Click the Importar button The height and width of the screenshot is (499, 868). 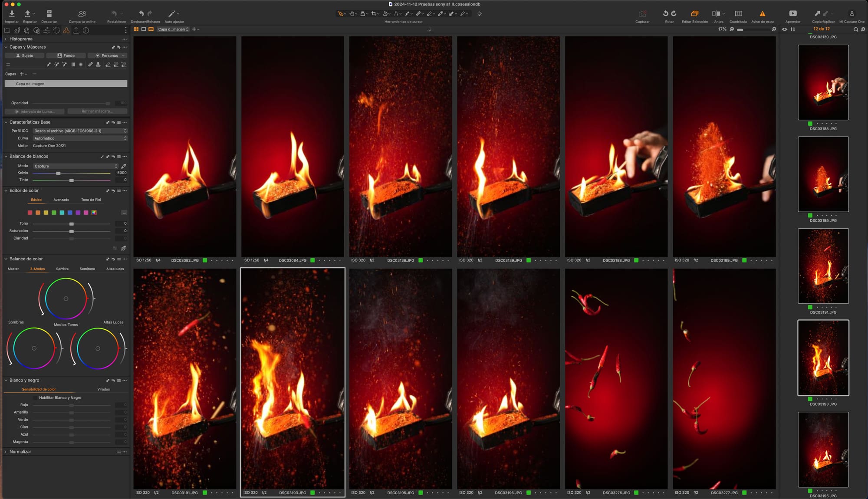[12, 16]
